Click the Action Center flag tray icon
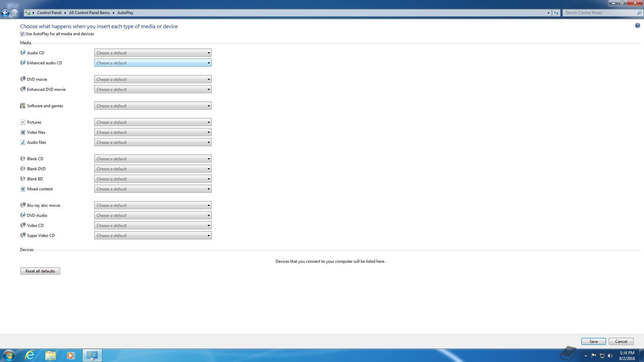644x362 pixels. 594,356
